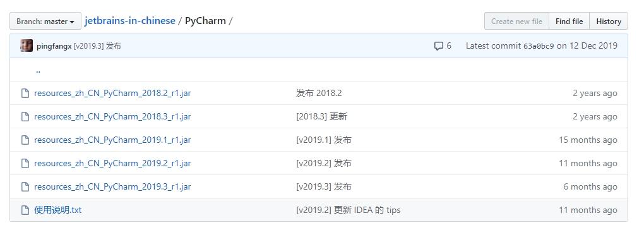Click pingfangx avatar thumbnail

click(27, 46)
